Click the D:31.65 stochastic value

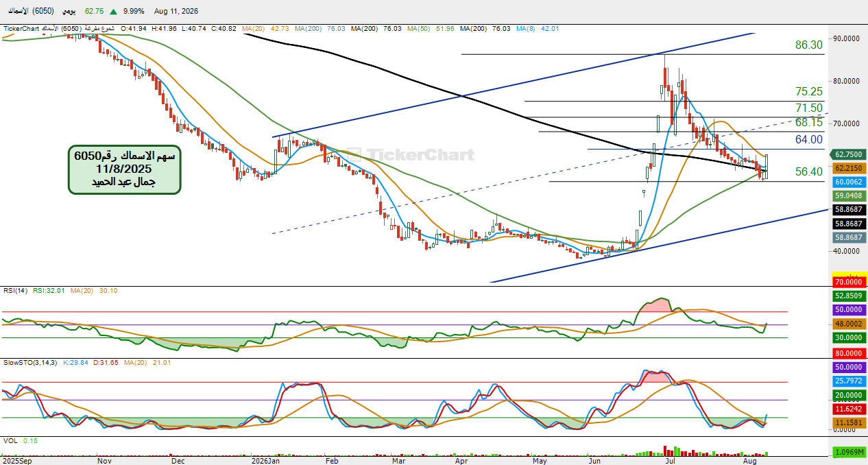click(105, 362)
